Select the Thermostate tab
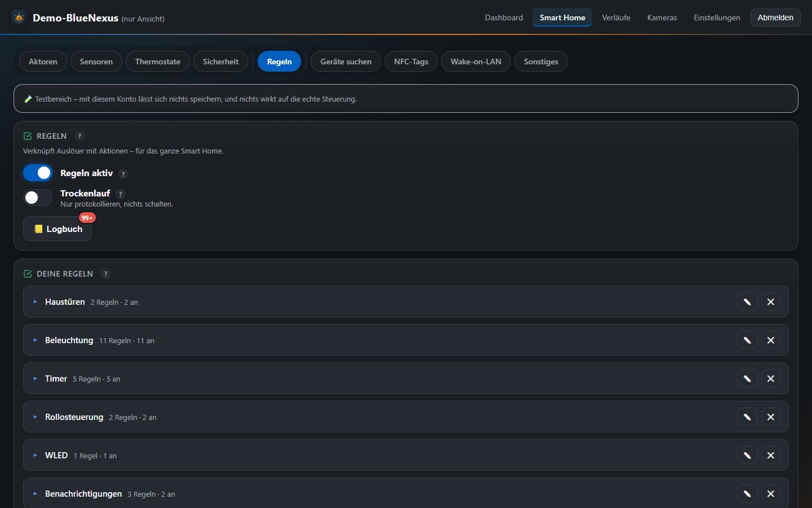Viewport: 812px width, 508px height. tap(158, 62)
